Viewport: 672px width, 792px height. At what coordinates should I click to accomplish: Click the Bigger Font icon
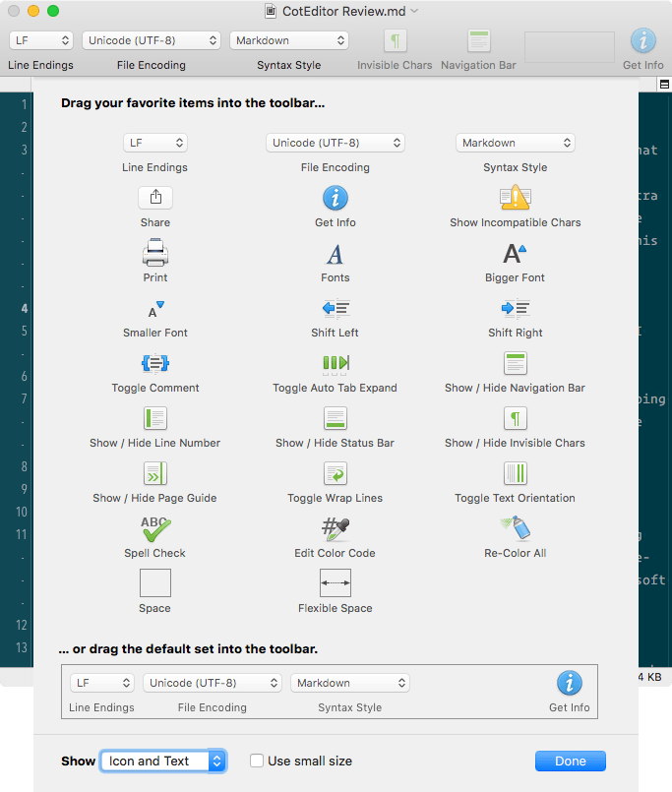[x=515, y=253]
